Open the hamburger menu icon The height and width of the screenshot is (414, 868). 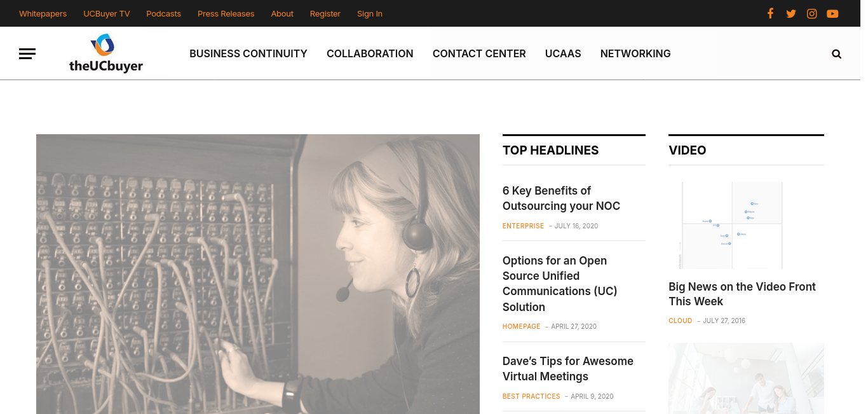(x=27, y=54)
